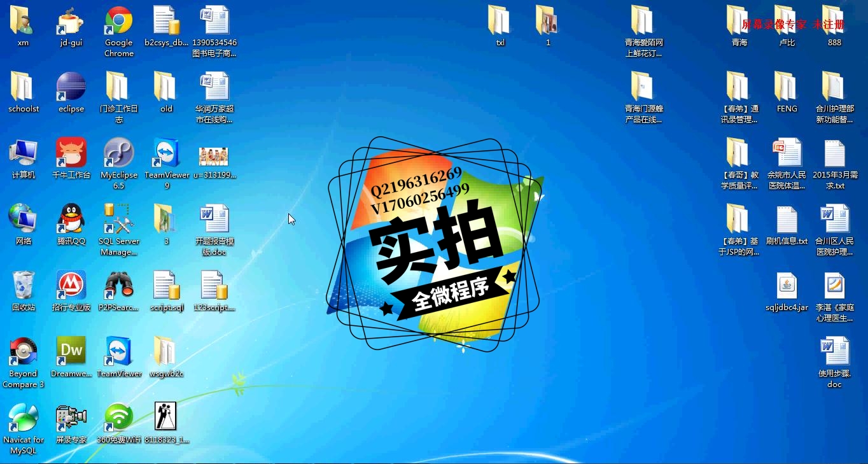
Task: Open Google Chrome from the desktop
Action: [119, 20]
